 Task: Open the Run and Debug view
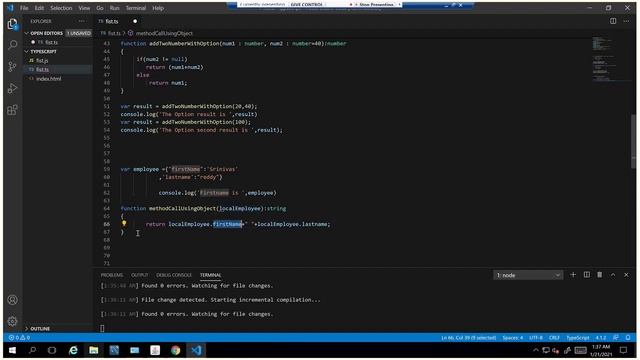click(13, 88)
